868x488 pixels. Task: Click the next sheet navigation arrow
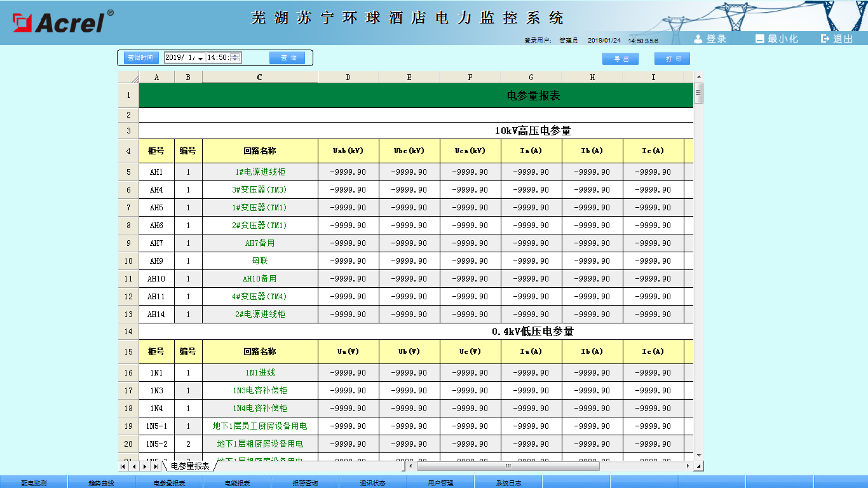point(145,466)
